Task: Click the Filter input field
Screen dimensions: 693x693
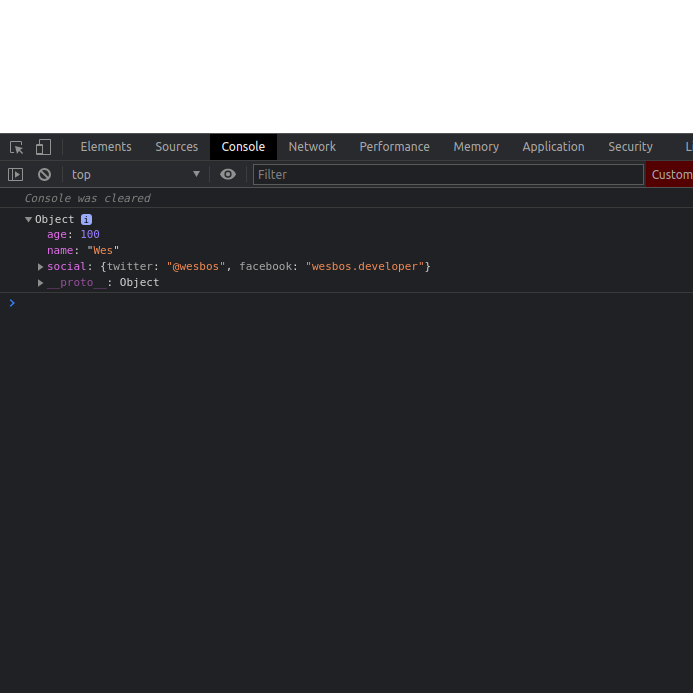Action: [448, 175]
